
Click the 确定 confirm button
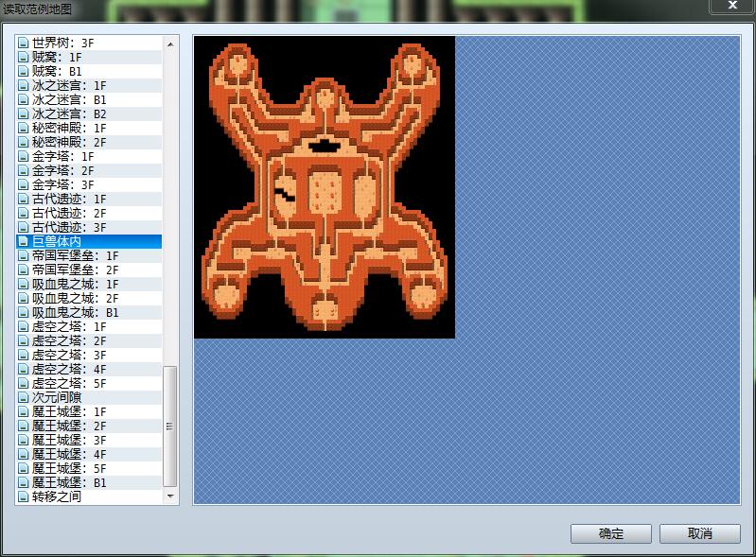(x=611, y=533)
